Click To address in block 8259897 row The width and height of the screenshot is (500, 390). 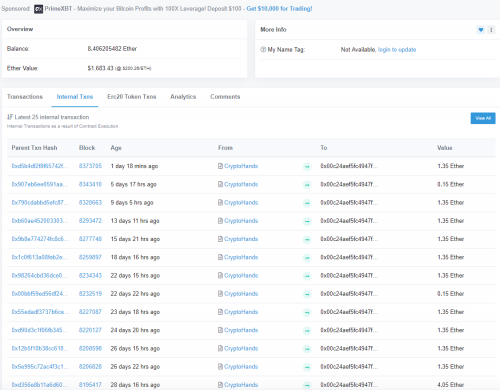point(349,257)
